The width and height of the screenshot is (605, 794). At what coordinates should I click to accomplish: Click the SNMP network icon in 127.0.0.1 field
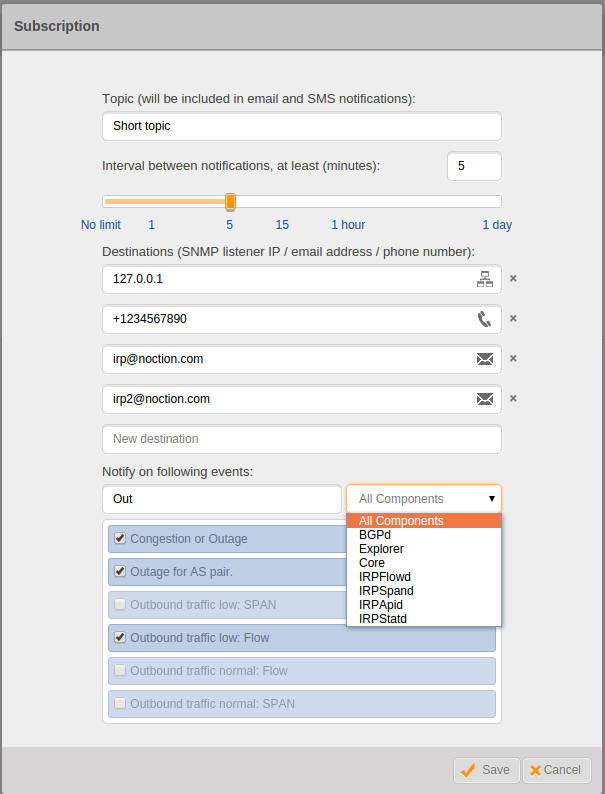coord(485,279)
